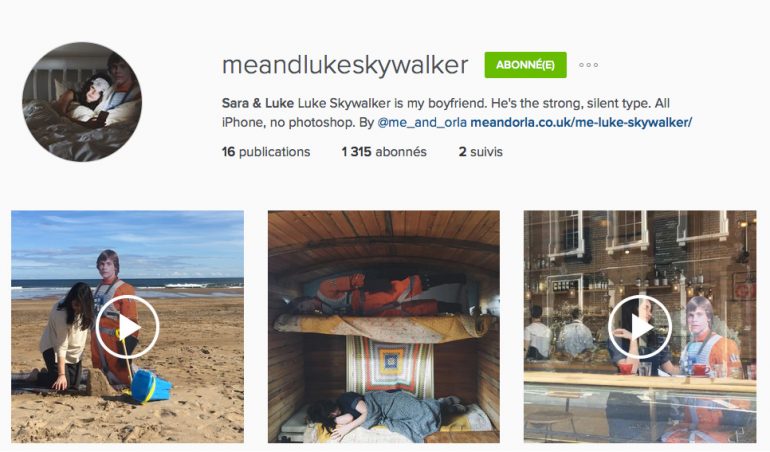
Task: Click the Sara & Luke display name
Action: (258, 103)
